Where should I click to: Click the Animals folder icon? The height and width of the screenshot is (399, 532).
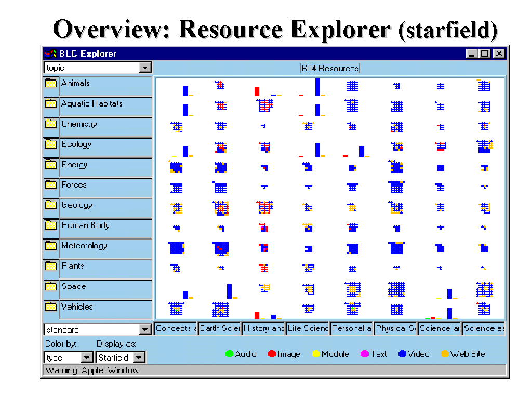(x=50, y=83)
